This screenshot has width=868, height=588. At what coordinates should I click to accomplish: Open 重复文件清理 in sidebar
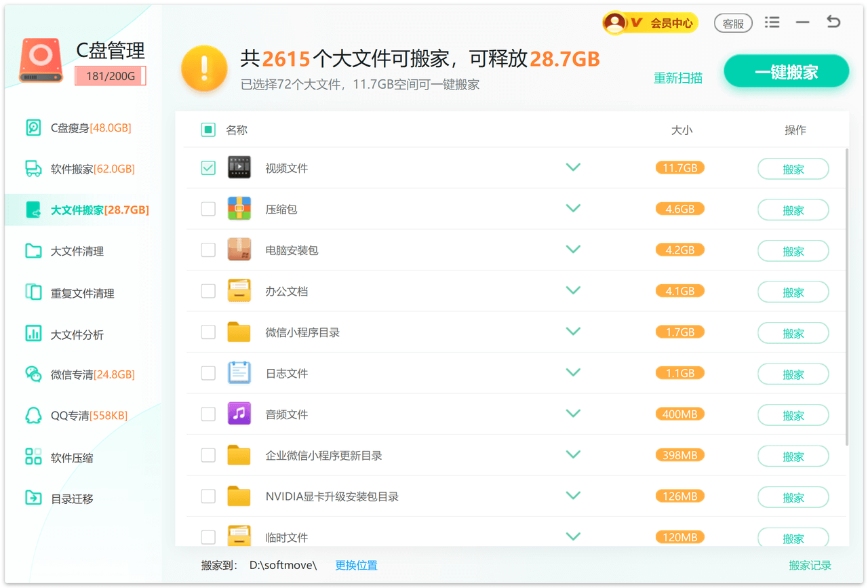pos(82,293)
